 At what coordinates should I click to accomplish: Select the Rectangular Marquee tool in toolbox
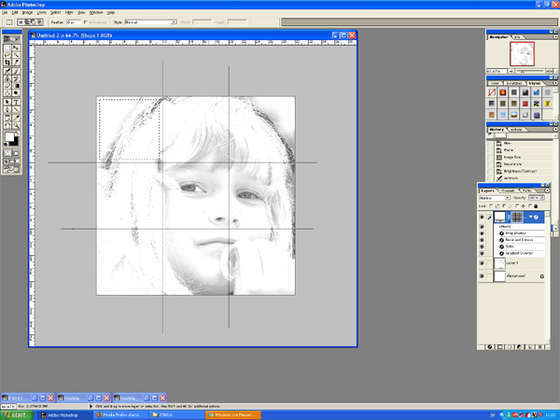7,48
